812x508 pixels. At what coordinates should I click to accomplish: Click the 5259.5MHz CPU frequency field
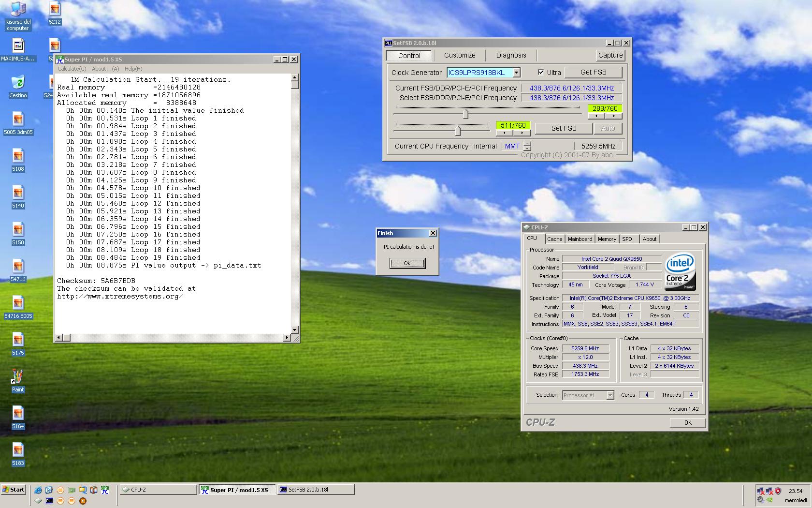point(598,146)
